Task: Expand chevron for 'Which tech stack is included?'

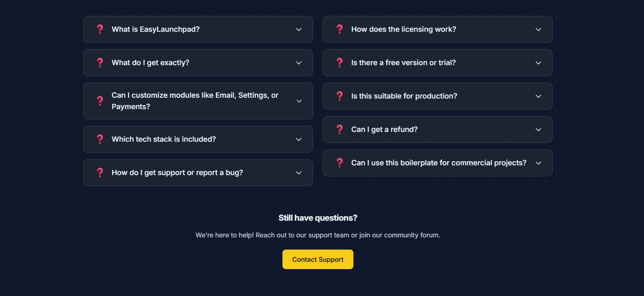Action: [299, 139]
